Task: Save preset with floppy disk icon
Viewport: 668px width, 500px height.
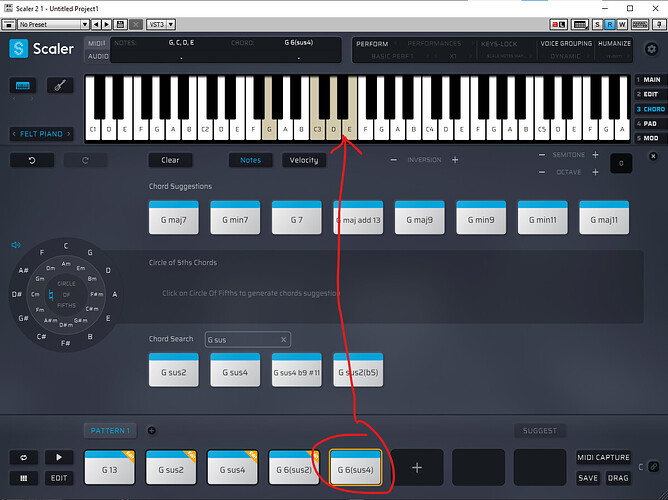Action: [120, 24]
